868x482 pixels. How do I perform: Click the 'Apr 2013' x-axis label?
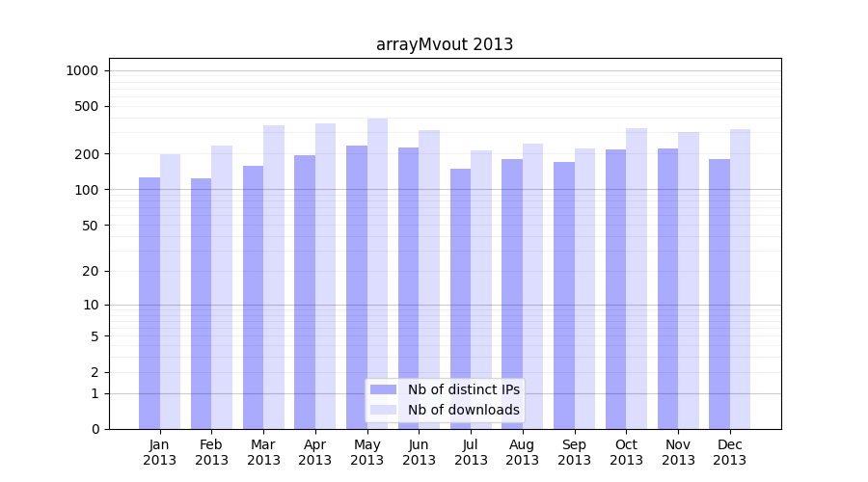coord(315,452)
